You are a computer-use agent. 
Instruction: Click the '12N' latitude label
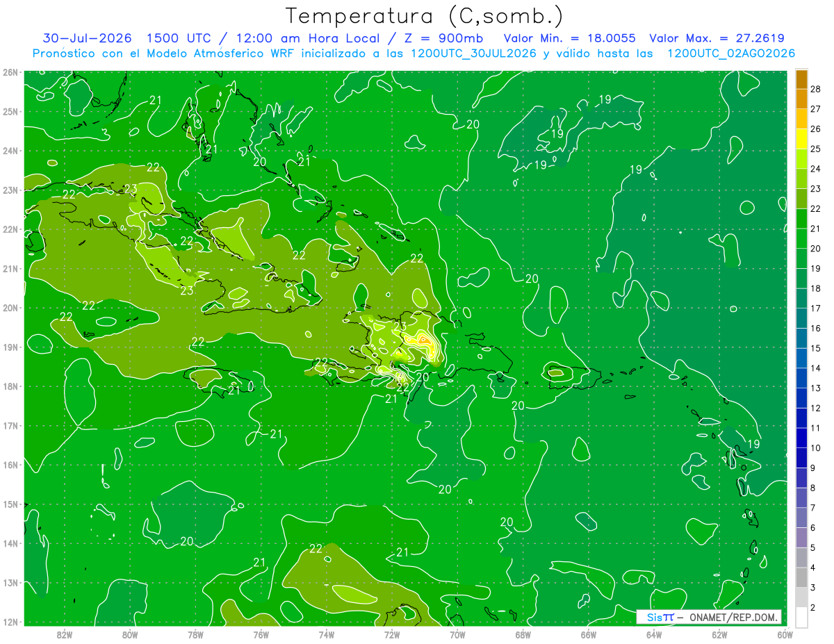coord(10,622)
